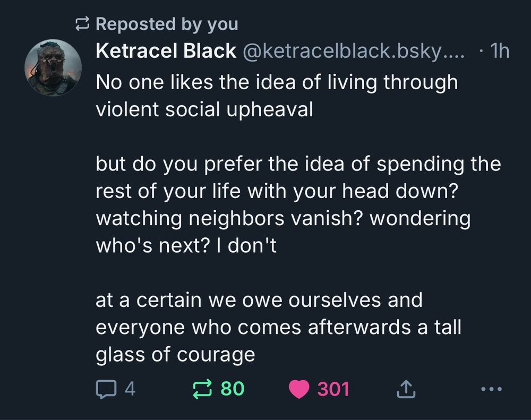This screenshot has width=531, height=420.
Task: Open the three-dot more options menu
Action: tap(490, 390)
